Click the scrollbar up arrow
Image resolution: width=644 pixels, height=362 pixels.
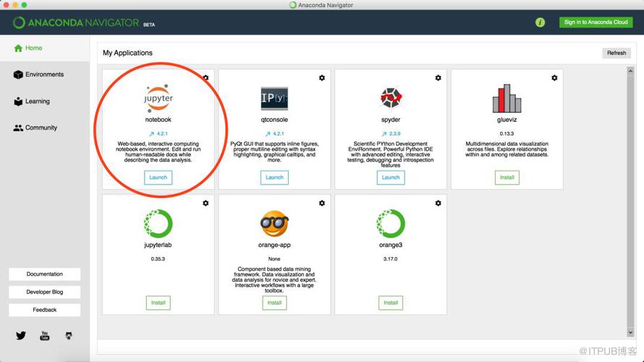tap(630, 72)
